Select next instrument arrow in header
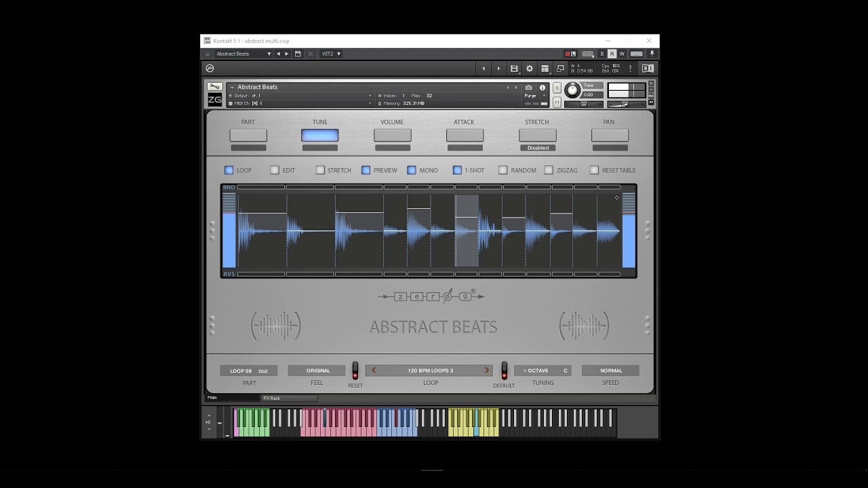 coord(515,87)
